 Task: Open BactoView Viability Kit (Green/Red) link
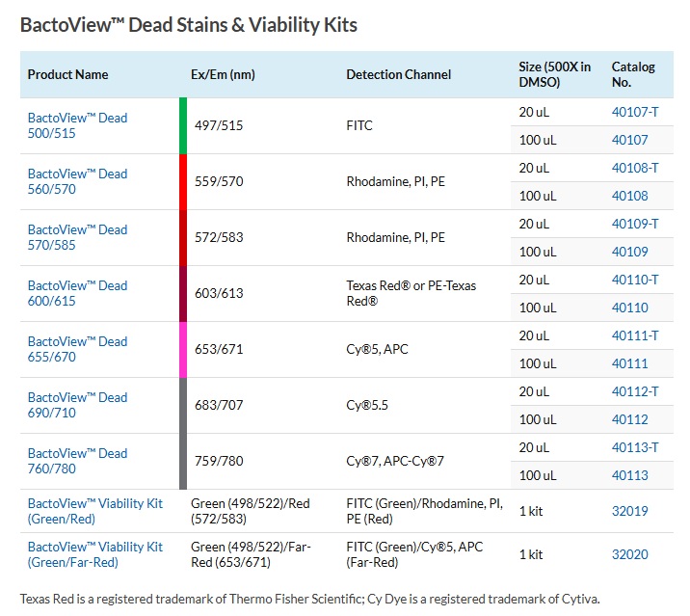(x=95, y=511)
